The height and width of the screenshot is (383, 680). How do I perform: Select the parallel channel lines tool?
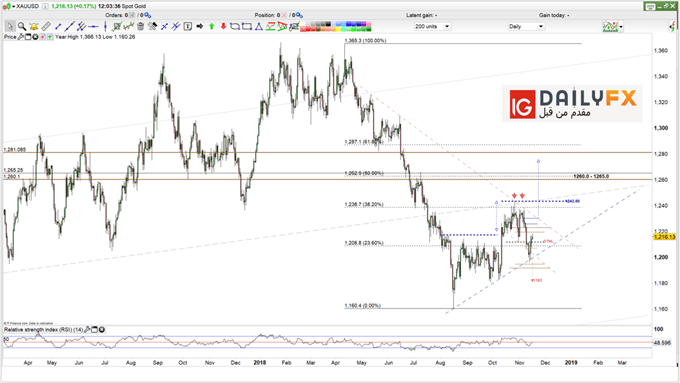[82, 26]
